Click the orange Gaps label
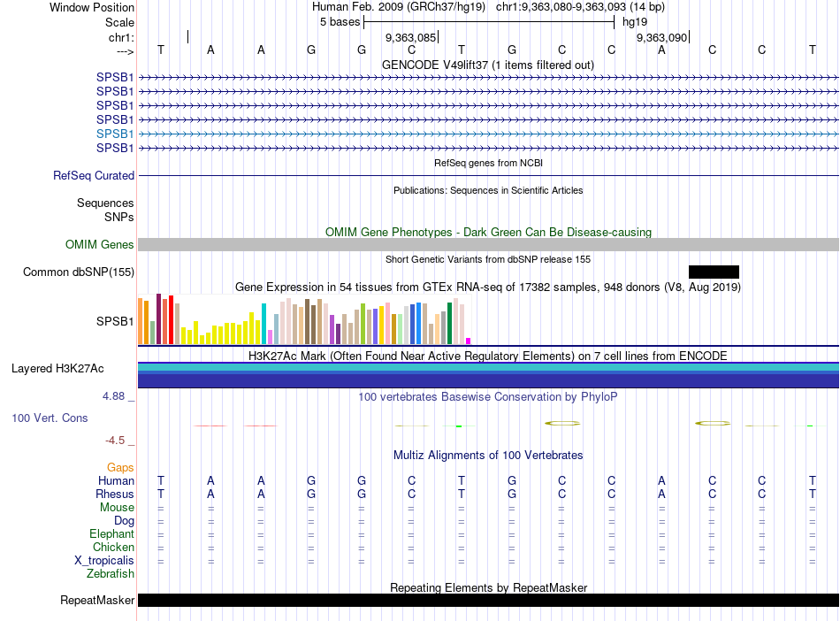 [x=120, y=468]
